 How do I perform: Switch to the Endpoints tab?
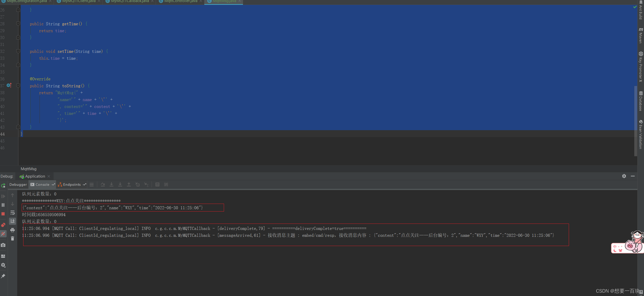point(72,184)
